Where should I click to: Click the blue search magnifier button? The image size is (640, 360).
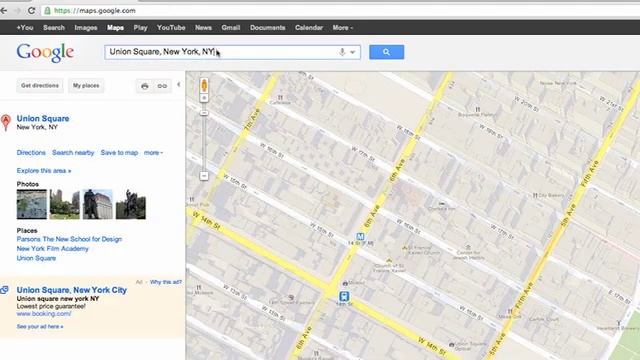pyautogui.click(x=387, y=52)
